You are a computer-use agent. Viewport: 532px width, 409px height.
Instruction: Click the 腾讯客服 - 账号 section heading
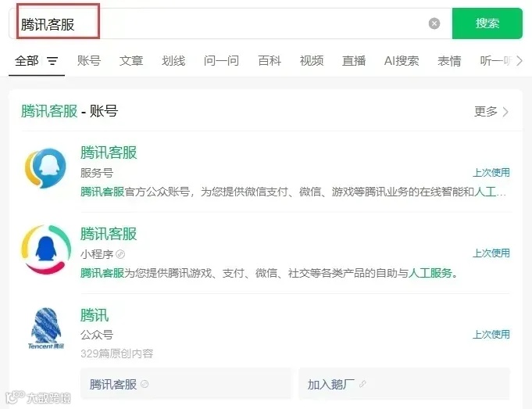70,111
